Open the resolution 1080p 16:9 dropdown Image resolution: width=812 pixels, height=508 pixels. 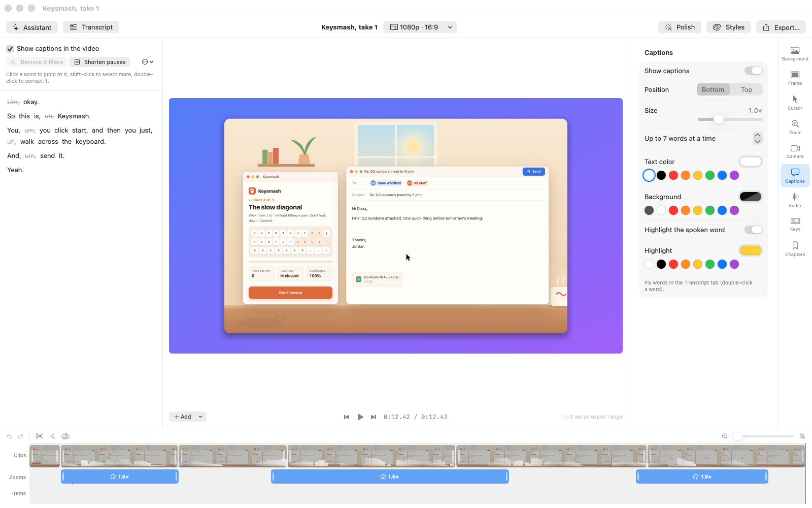click(420, 27)
